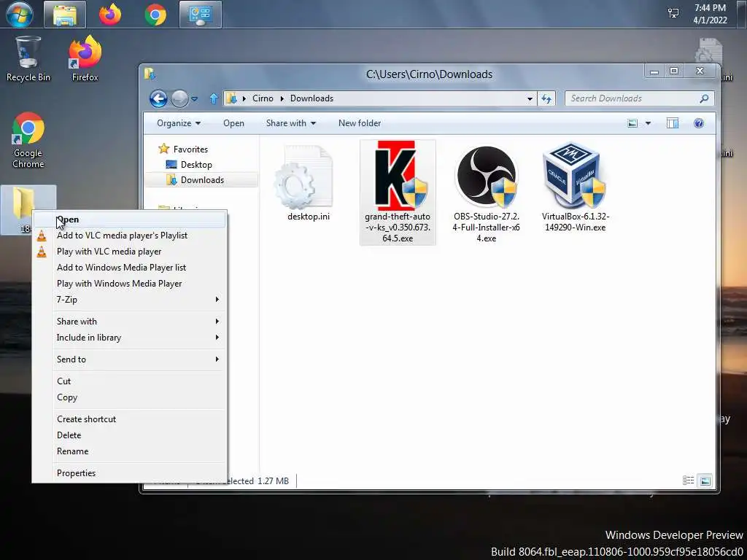Choose Add to VLC media player's Playlist
Image resolution: width=747 pixels, height=560 pixels.
point(129,236)
